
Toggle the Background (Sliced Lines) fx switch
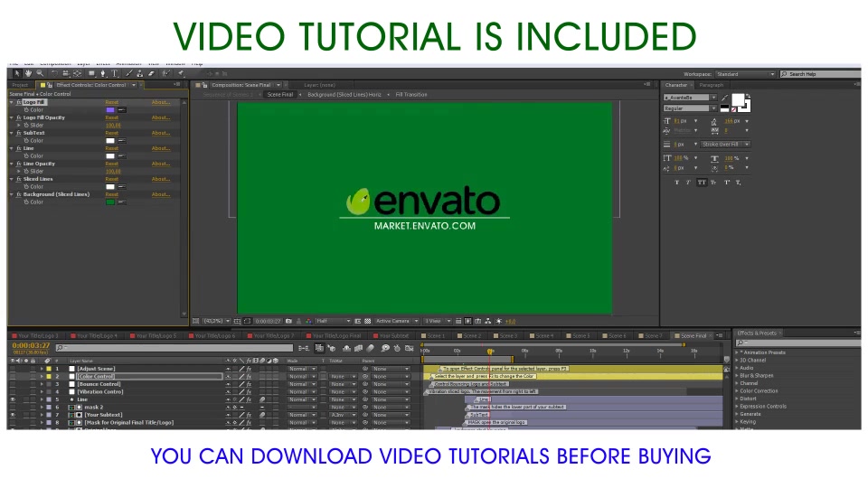click(x=19, y=194)
